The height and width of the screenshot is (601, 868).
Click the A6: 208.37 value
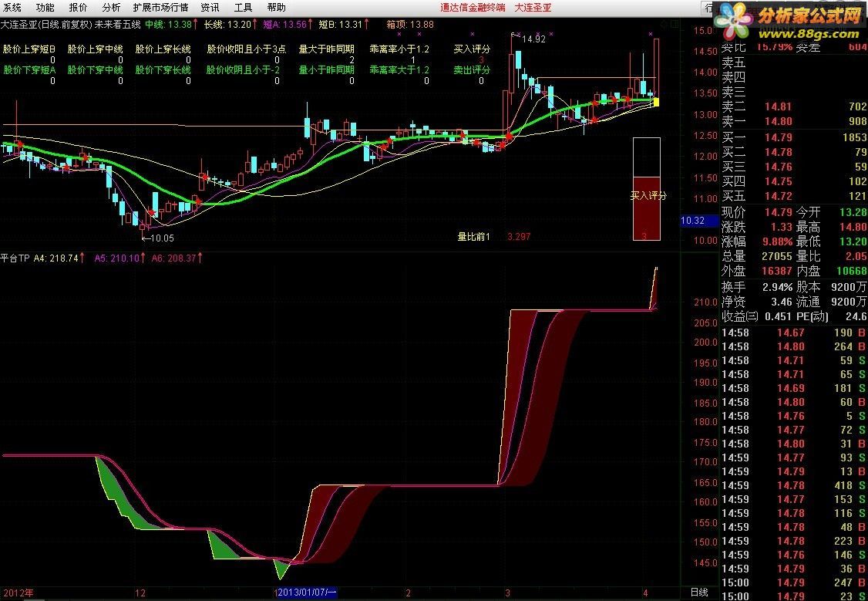(x=177, y=258)
